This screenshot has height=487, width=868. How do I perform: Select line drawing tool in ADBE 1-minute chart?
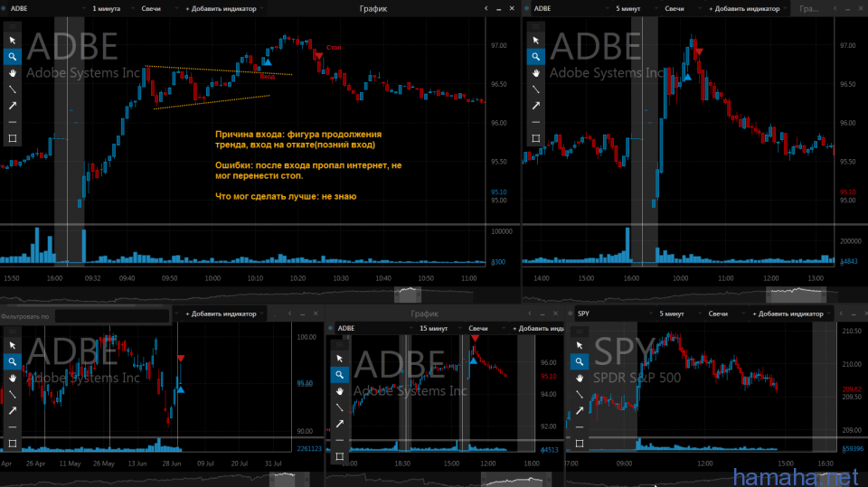(x=12, y=89)
